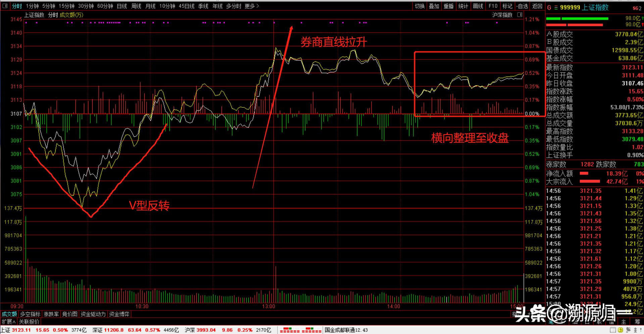Switch to the 分时 intraday view
Viewport: 644px width, 334px height.
click(17, 6)
